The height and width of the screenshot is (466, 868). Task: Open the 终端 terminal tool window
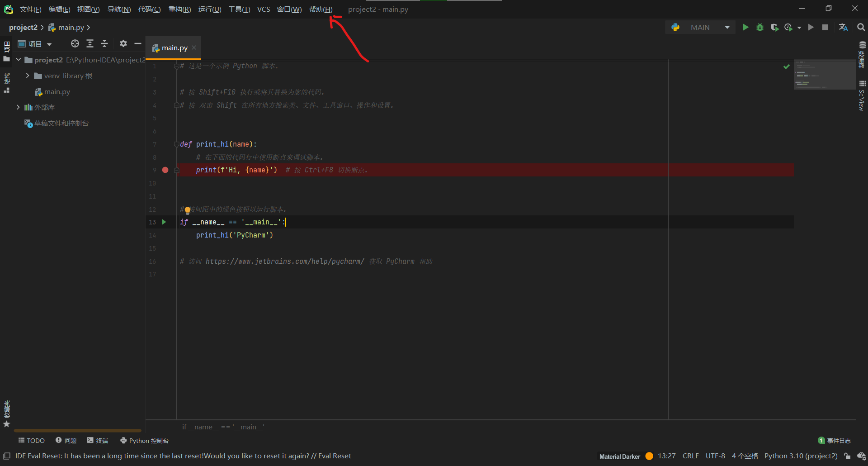click(98, 441)
